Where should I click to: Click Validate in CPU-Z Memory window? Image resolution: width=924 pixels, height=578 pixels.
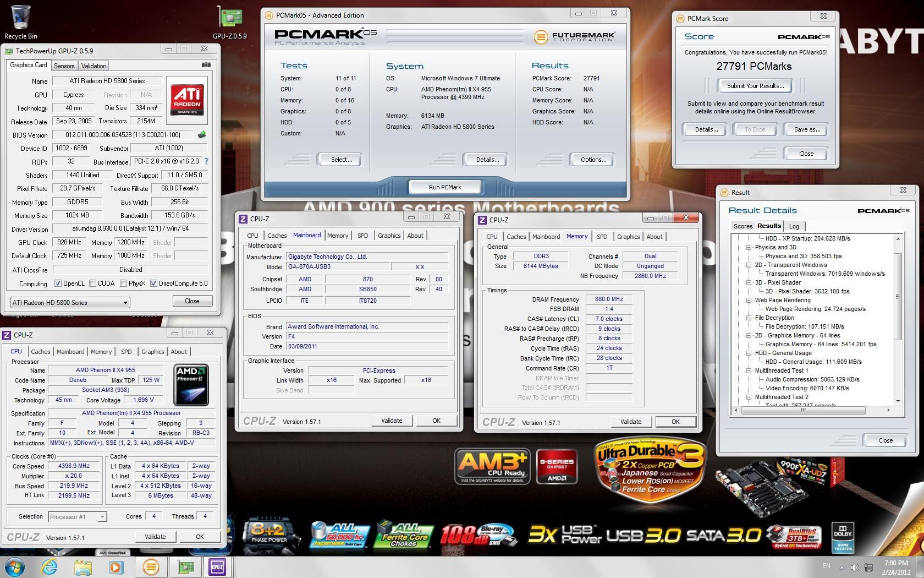click(x=631, y=422)
